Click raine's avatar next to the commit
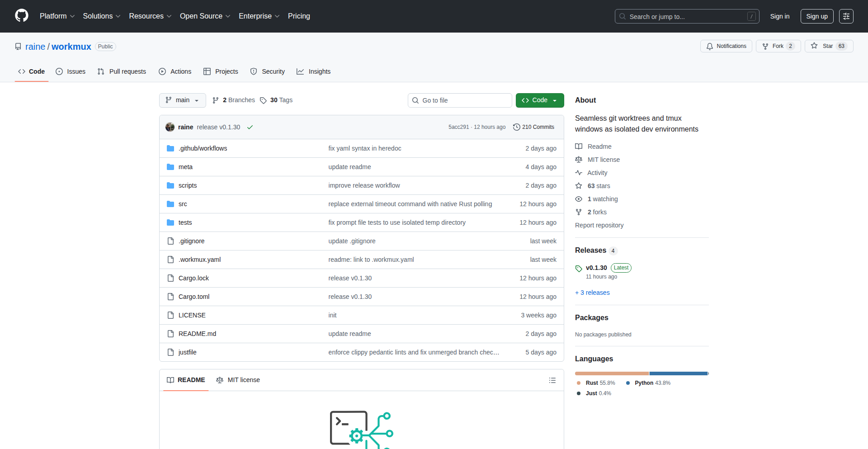868x449 pixels. click(170, 127)
